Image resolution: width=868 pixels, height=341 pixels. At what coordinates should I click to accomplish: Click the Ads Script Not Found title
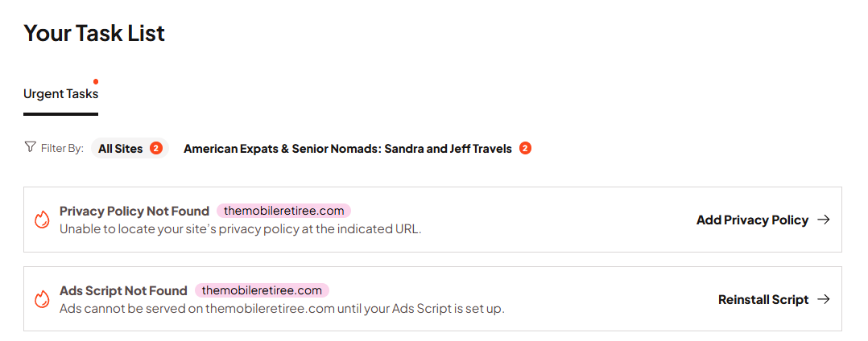123,290
